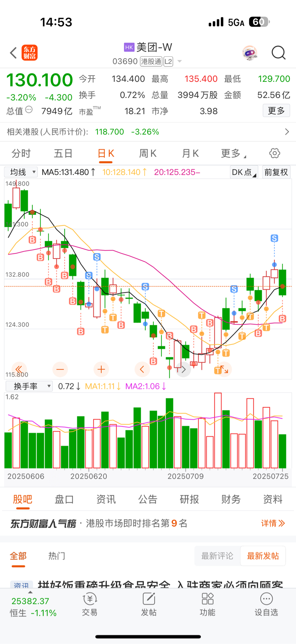Expand stock header dropdown triangle

pyautogui.click(x=180, y=61)
